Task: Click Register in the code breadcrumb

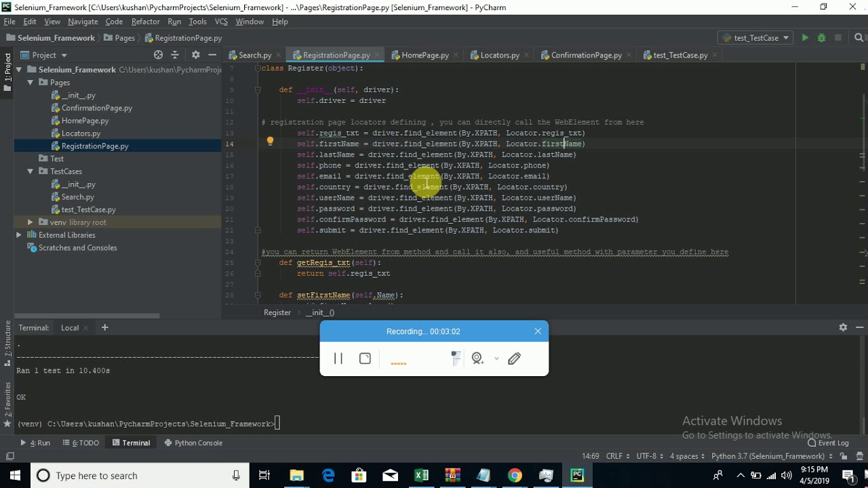Action: coord(277,312)
